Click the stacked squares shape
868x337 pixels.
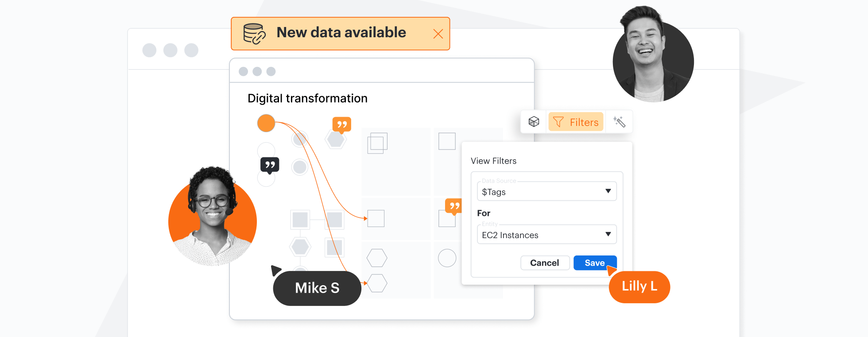point(377,143)
